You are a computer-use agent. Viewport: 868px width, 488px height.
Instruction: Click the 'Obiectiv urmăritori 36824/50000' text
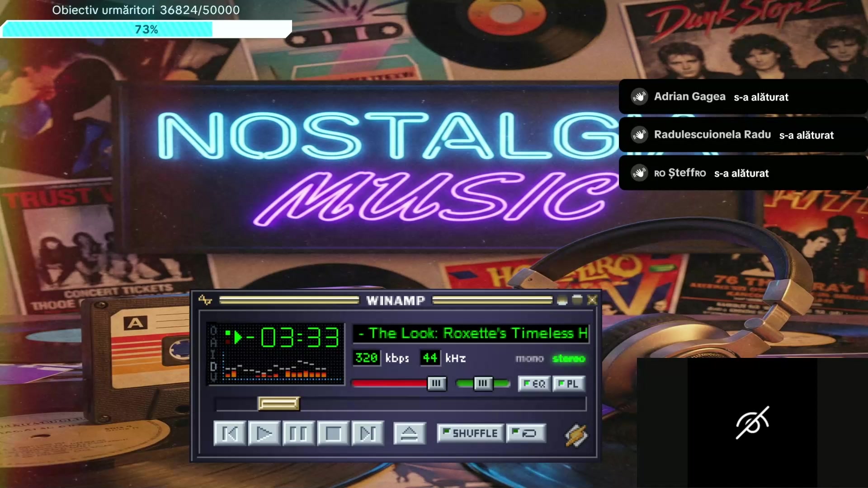click(146, 10)
